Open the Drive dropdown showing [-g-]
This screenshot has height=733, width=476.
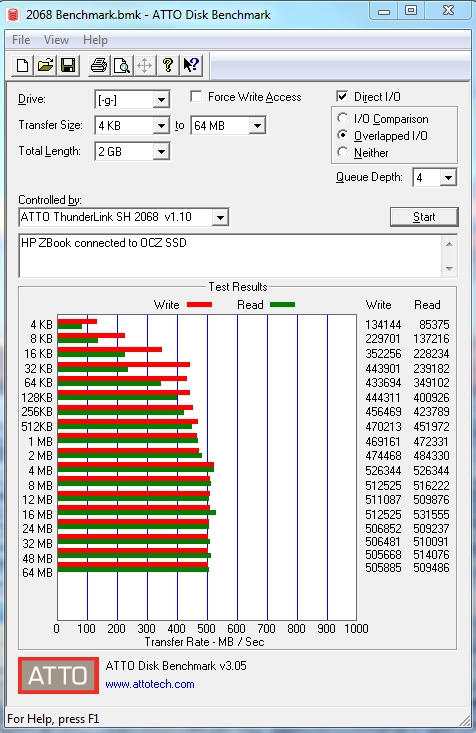pyautogui.click(x=161, y=100)
